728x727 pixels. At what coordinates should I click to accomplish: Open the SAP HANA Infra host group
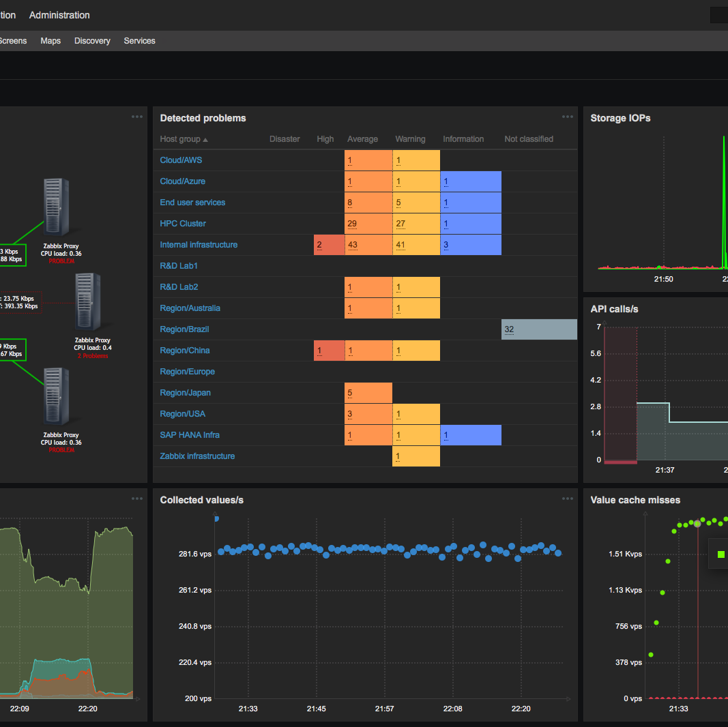(190, 435)
